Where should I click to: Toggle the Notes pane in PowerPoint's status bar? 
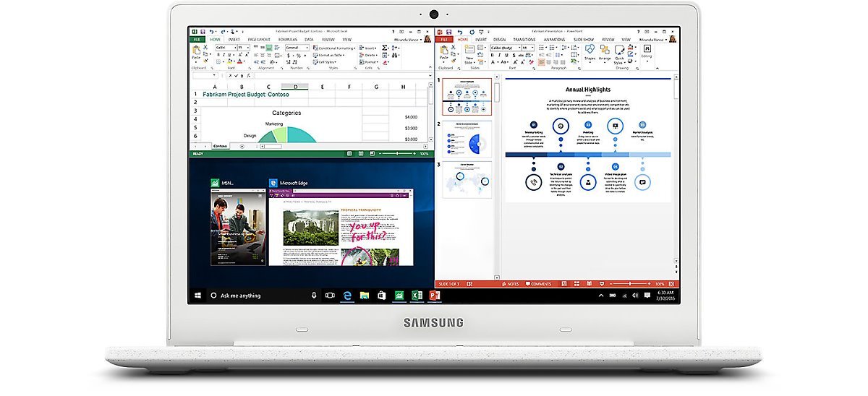[x=512, y=284]
